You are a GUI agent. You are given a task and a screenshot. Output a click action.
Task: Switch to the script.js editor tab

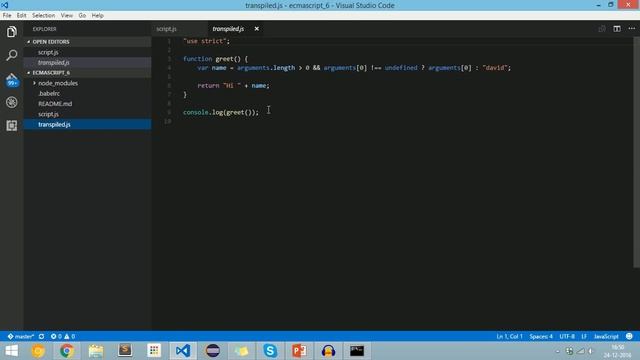point(167,29)
